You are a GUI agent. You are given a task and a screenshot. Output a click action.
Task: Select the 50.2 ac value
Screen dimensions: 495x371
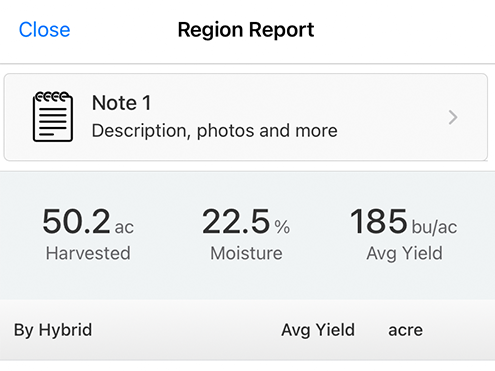tap(88, 221)
